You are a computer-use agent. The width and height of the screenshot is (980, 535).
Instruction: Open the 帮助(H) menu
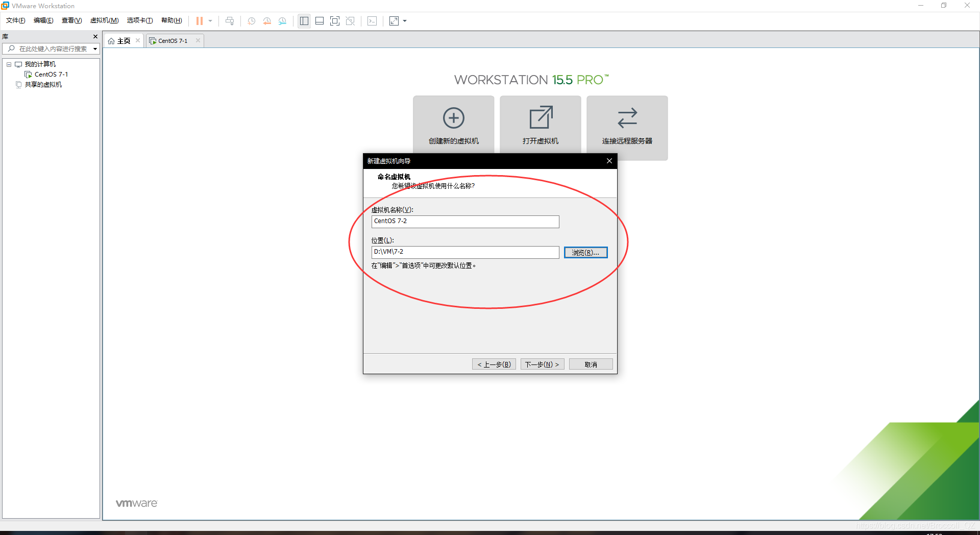(x=171, y=20)
